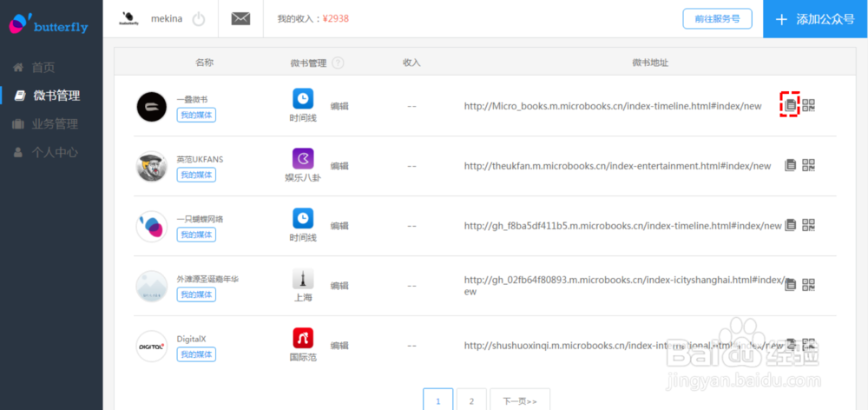
Task: Click the DigitalX account avatar
Action: [x=151, y=346]
